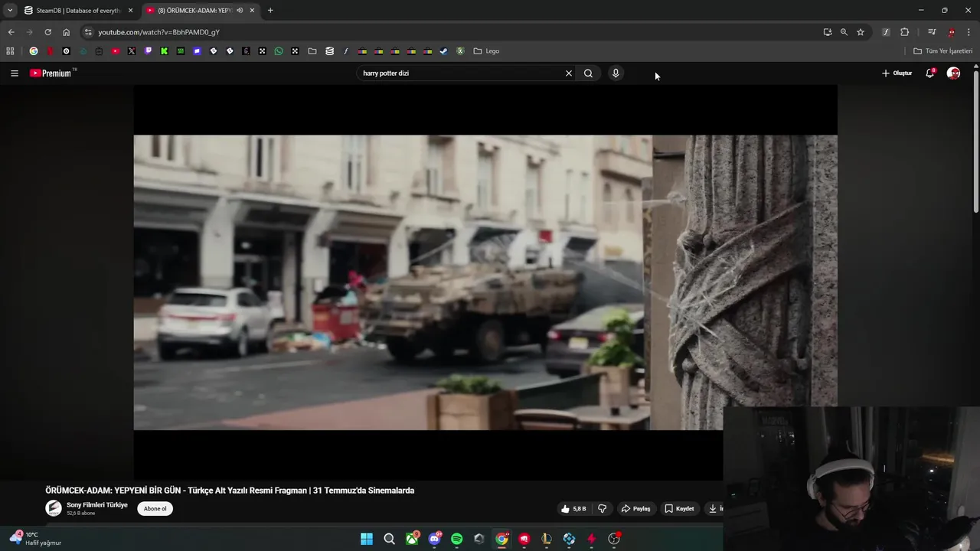Open the browser home page
This screenshot has width=980, height=551.
(67, 32)
